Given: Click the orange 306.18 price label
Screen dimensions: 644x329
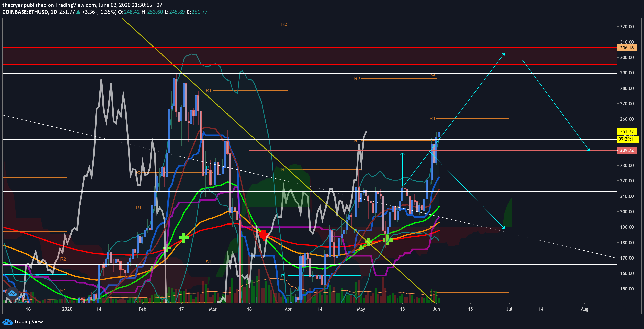Looking at the screenshot, I should click(627, 48).
